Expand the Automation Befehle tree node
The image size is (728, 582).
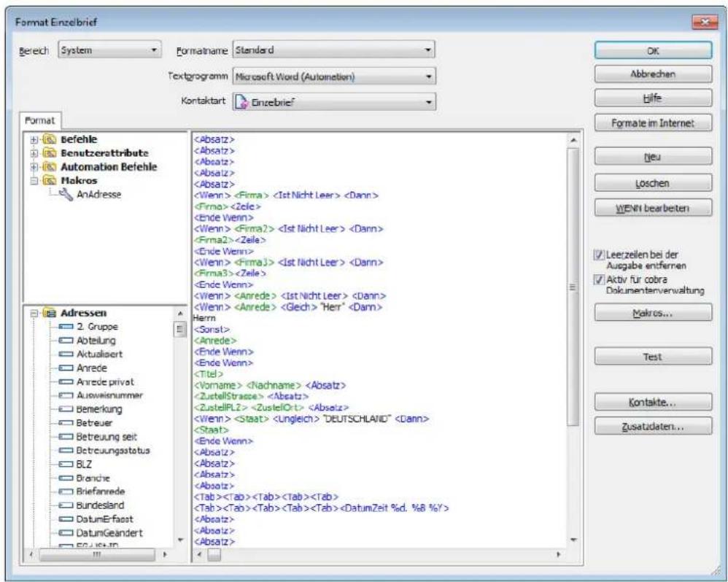(34, 166)
